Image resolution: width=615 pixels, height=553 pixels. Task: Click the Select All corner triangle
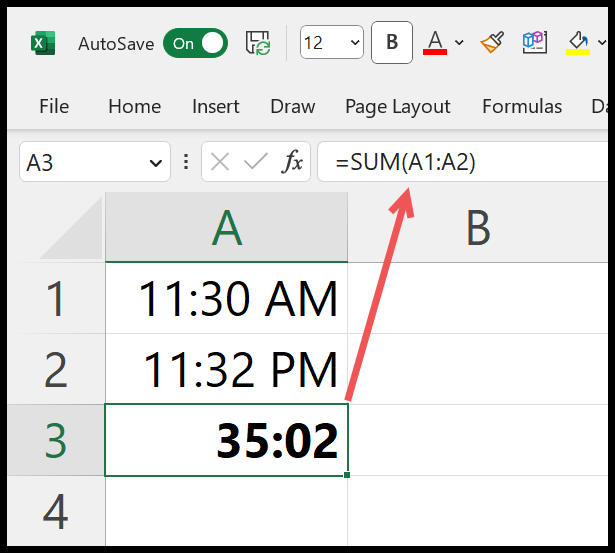(x=71, y=227)
